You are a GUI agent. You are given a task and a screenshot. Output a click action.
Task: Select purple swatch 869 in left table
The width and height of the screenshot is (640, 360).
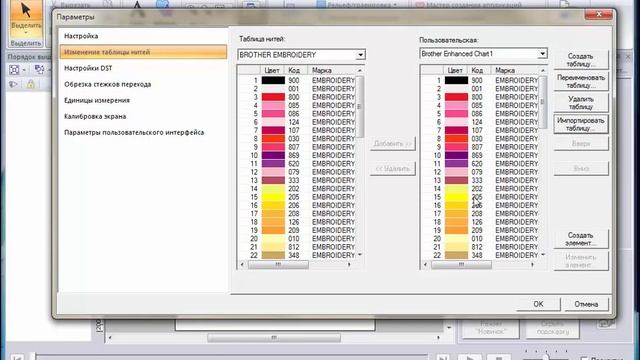click(273, 156)
